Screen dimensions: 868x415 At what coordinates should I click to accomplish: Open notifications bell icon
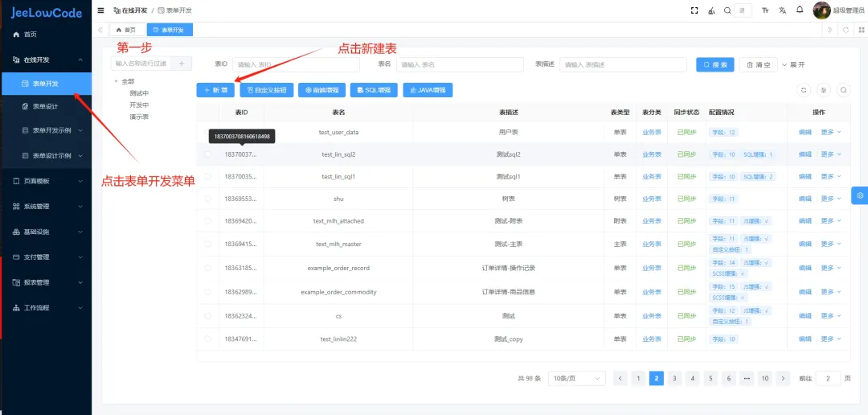coord(800,10)
